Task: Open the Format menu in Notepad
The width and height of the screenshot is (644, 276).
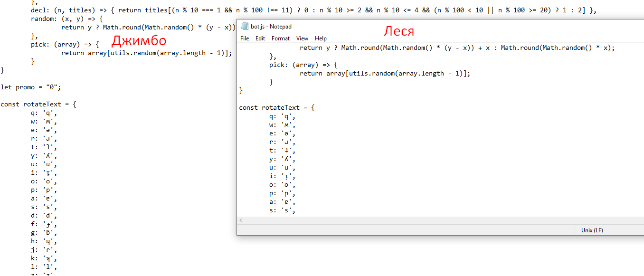Action: click(281, 38)
